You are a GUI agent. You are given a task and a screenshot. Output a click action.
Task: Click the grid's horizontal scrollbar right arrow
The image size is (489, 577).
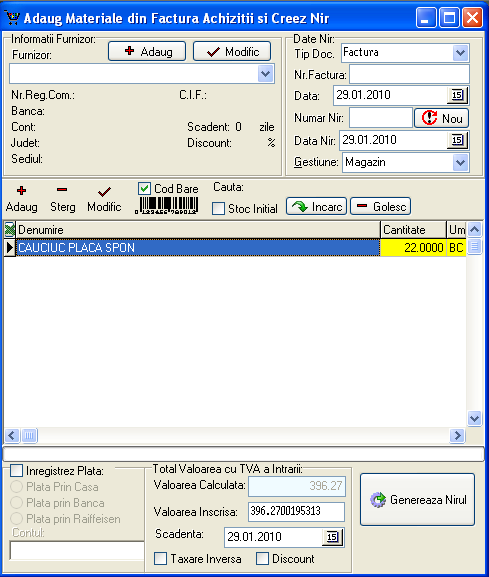pos(457,436)
